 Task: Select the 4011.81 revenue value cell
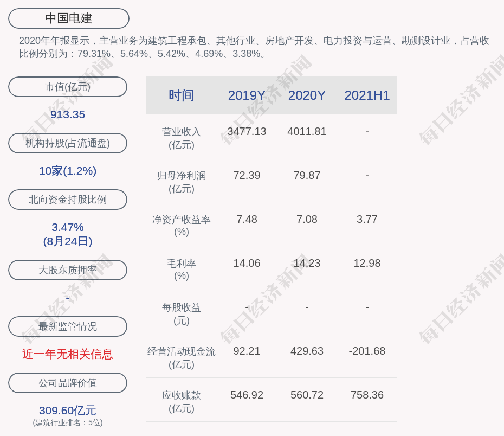[307, 131]
